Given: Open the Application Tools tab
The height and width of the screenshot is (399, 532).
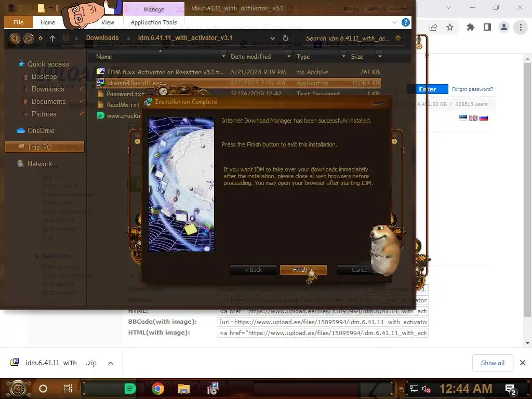Looking at the screenshot, I should tap(154, 22).
